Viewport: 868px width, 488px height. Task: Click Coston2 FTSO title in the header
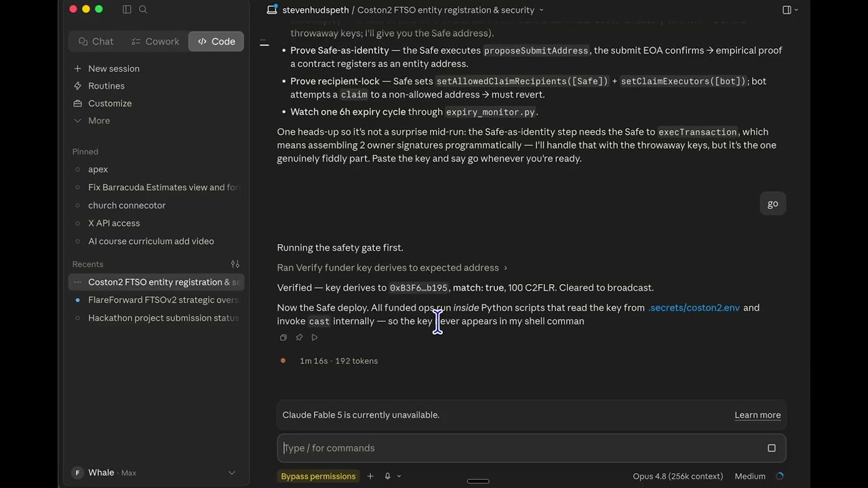click(446, 10)
